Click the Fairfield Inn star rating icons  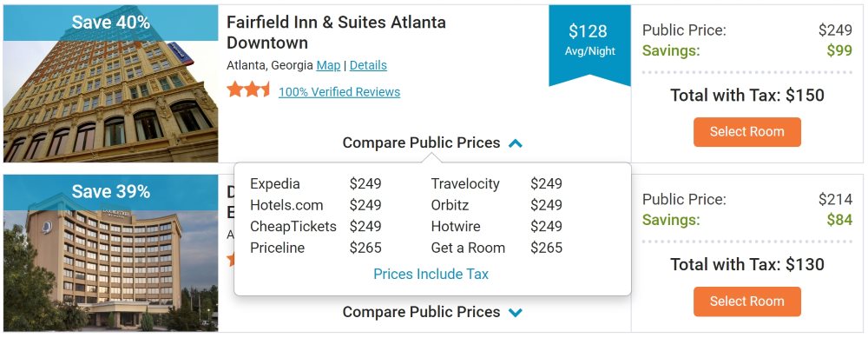[248, 89]
